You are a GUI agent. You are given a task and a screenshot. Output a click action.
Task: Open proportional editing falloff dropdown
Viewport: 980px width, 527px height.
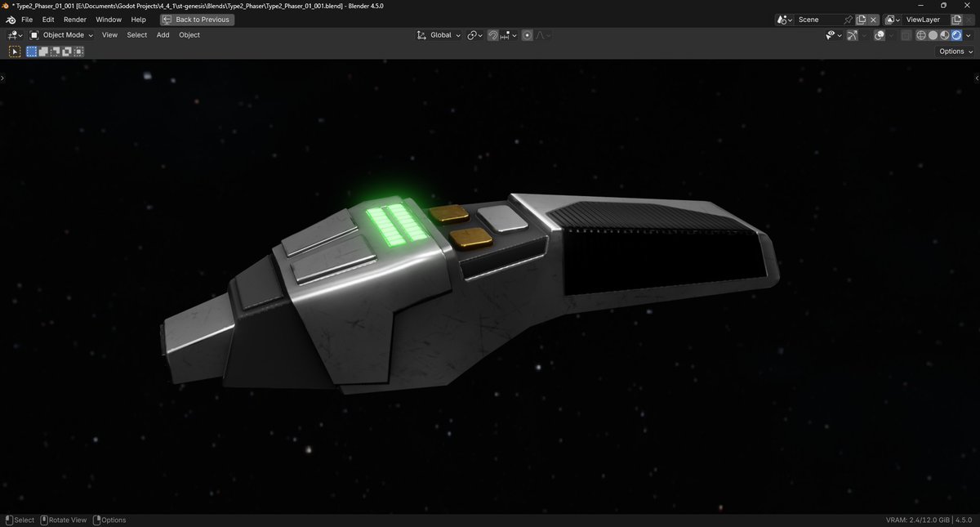pos(543,35)
